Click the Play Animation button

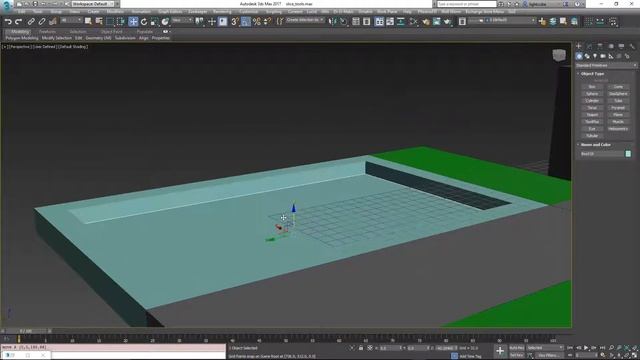586,348
